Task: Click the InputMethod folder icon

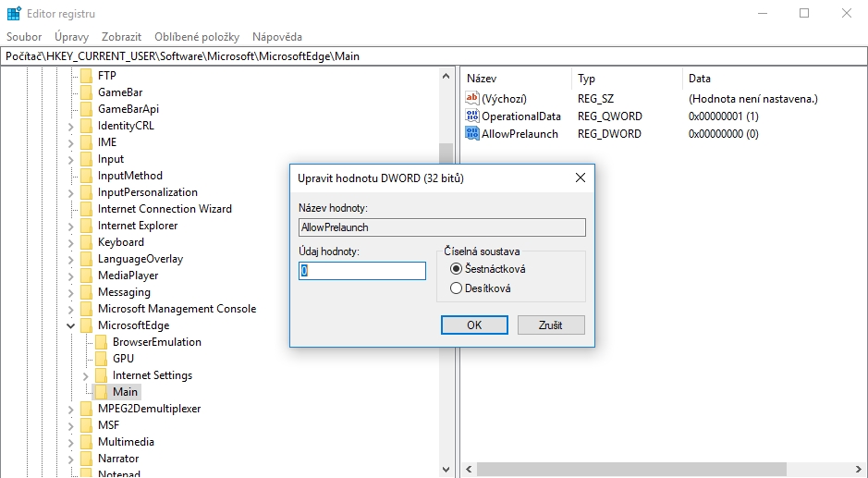Action: tap(86, 176)
